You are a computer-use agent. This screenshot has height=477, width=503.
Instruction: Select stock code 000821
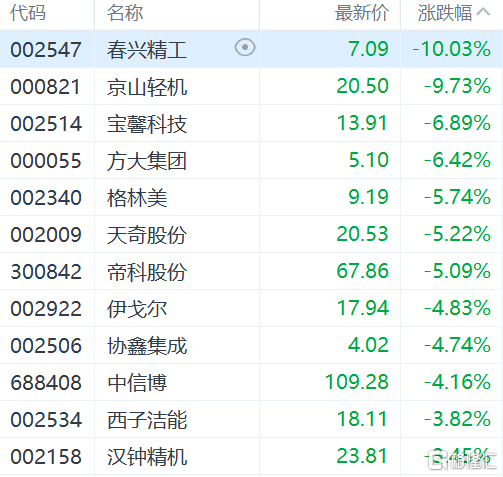click(x=45, y=87)
